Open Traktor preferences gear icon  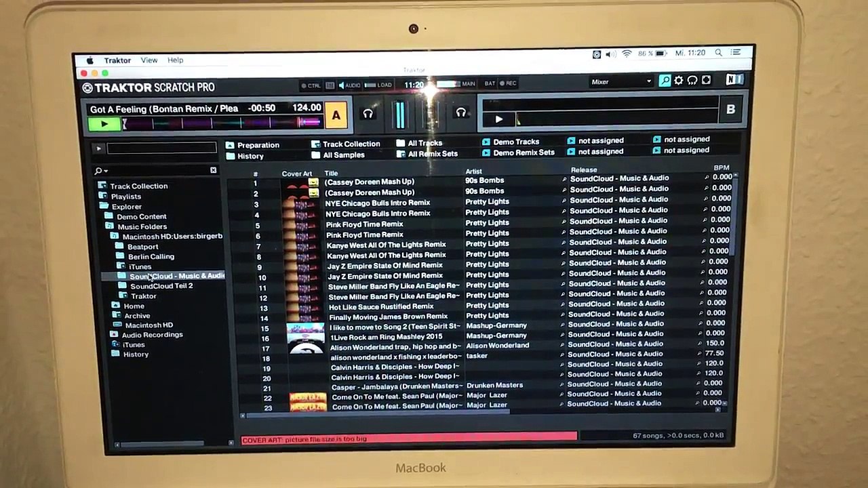click(x=679, y=81)
